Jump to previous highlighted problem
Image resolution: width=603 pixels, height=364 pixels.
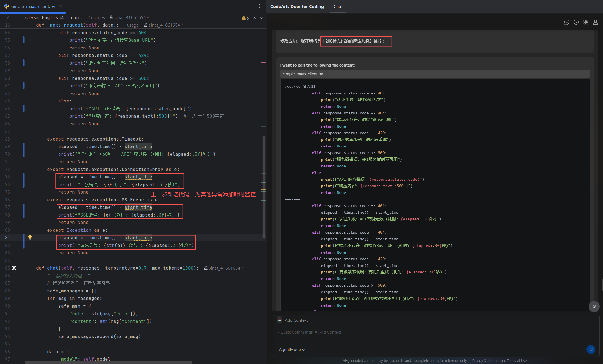click(x=254, y=18)
